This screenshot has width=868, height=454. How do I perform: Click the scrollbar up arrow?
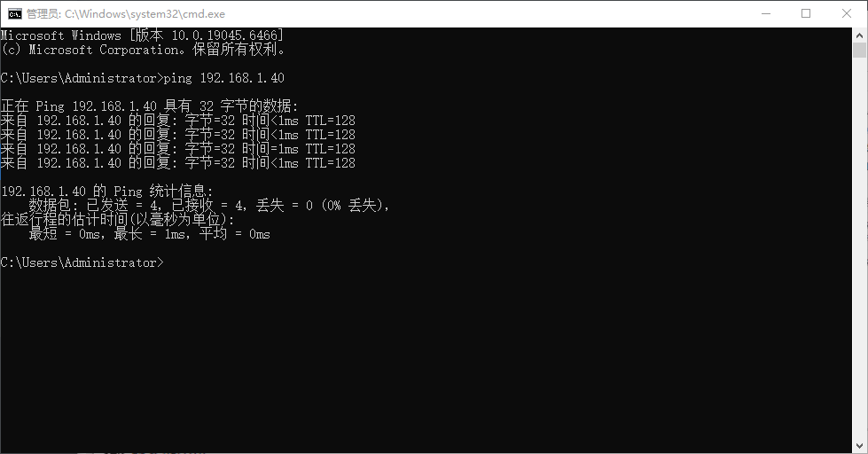860,35
